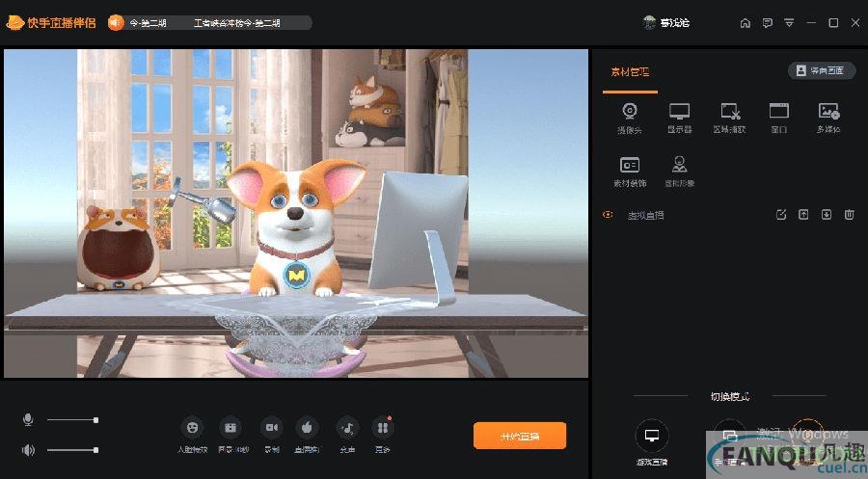The image size is (868, 479).
Task: Adjust the microphone volume slider
Action: (72, 420)
